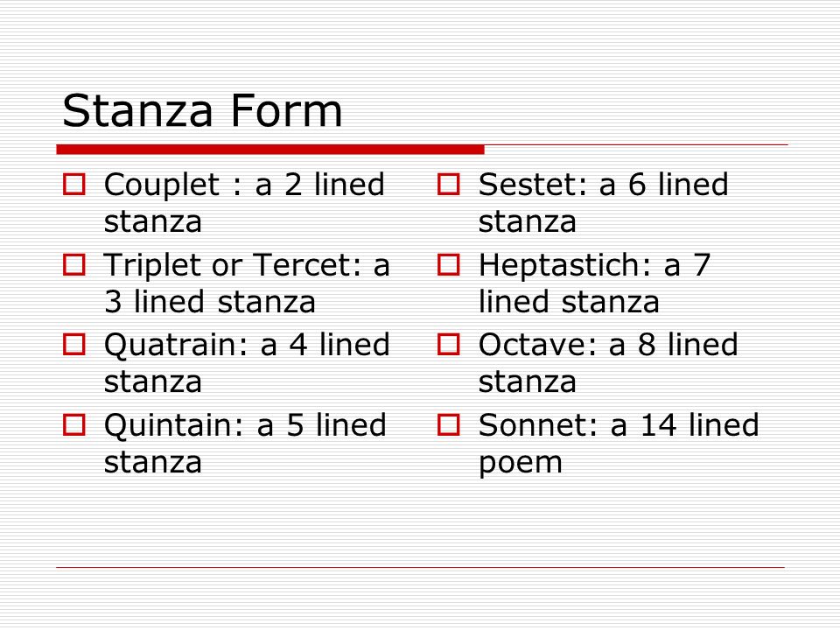Viewport: 840px width, 630px height.
Task: Select the thick red bar under the title
Action: pos(270,150)
